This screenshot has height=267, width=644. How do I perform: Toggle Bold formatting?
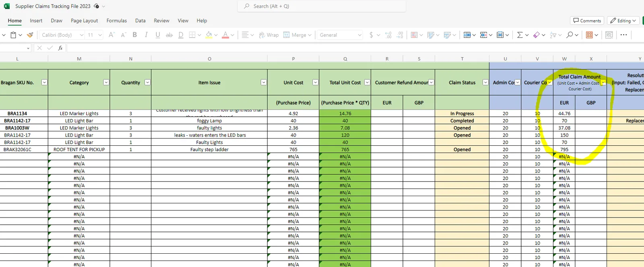[135, 35]
